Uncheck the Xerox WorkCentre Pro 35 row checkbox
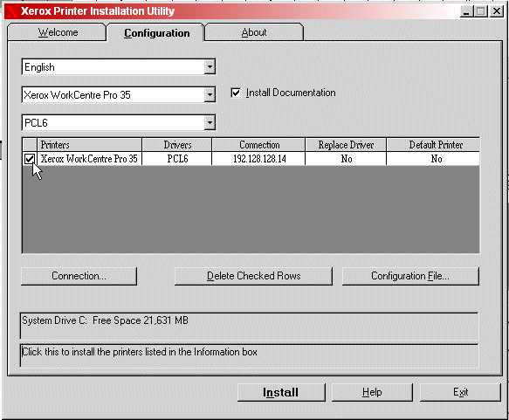This screenshot has width=509, height=420. tap(29, 159)
